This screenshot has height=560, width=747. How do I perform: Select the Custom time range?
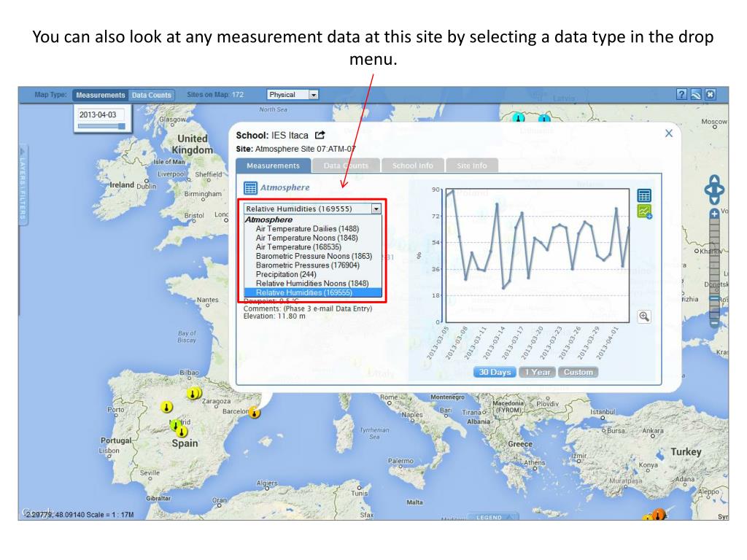pyautogui.click(x=578, y=372)
